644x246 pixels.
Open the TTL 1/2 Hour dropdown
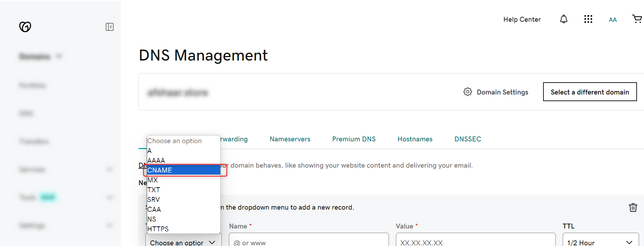[x=600, y=242]
